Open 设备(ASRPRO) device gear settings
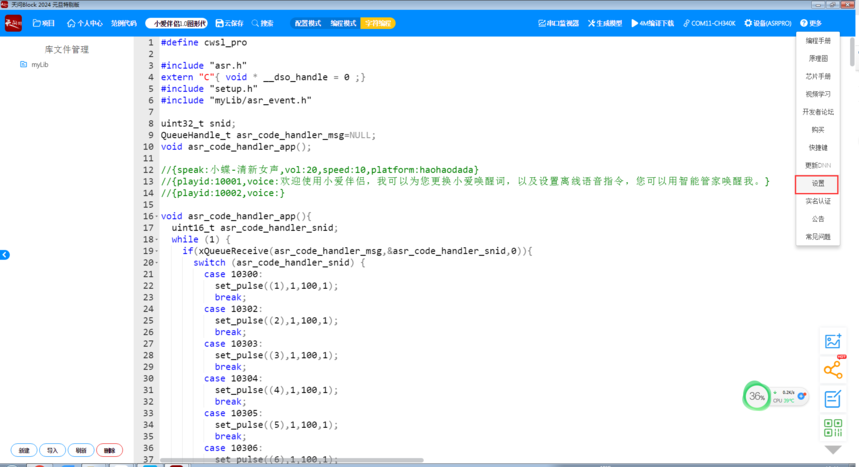 tap(768, 24)
